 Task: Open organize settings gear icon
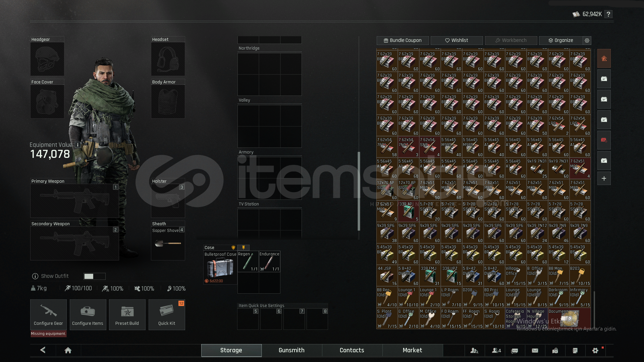(x=587, y=41)
